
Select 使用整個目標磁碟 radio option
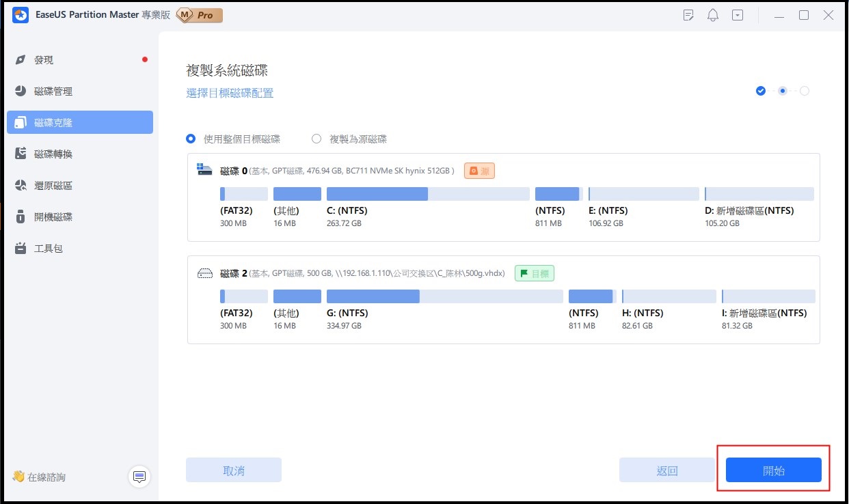click(191, 139)
